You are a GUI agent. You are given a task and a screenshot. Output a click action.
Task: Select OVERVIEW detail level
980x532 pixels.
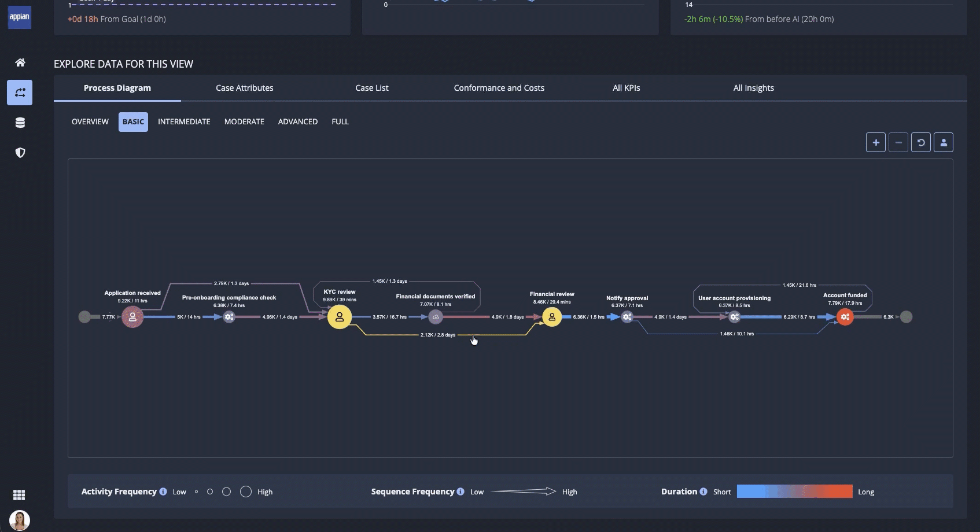pyautogui.click(x=90, y=122)
